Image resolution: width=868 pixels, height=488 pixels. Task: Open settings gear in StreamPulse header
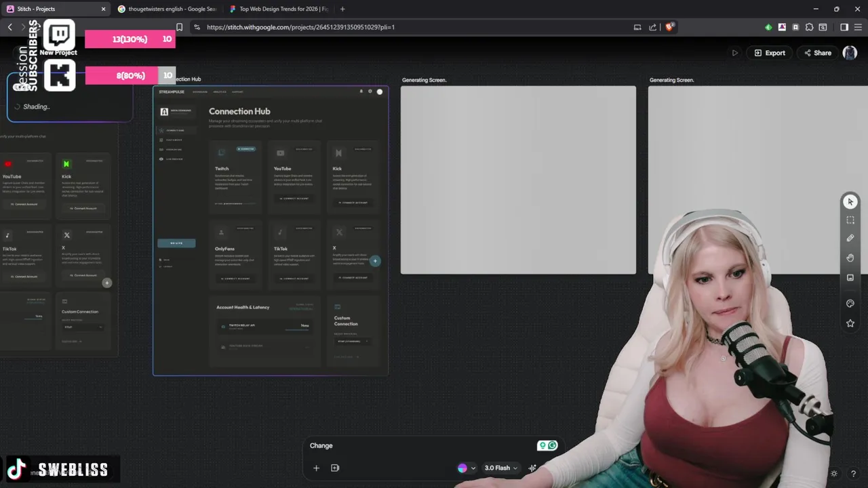point(370,91)
